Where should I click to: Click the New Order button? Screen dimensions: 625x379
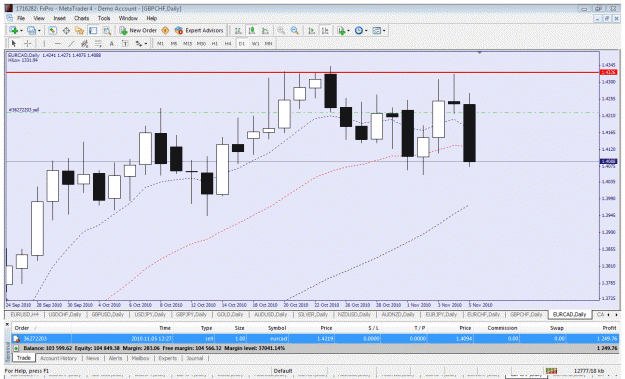click(138, 31)
